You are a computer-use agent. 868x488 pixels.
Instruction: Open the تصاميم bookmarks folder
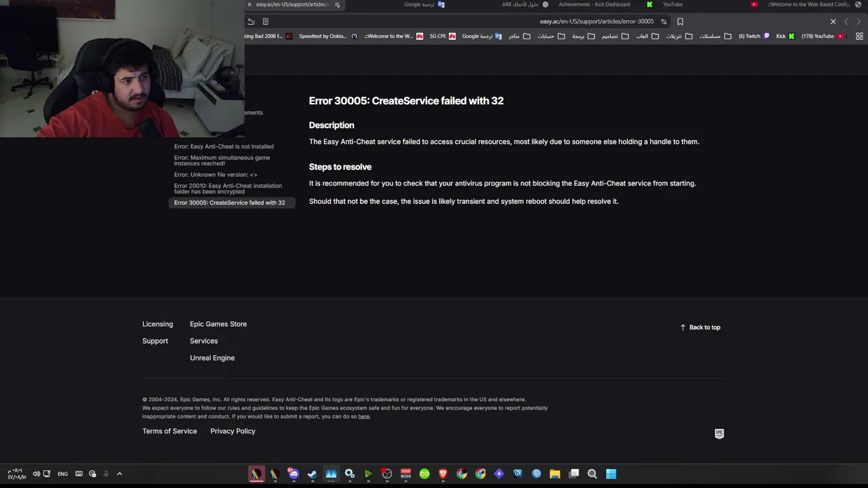615,37
